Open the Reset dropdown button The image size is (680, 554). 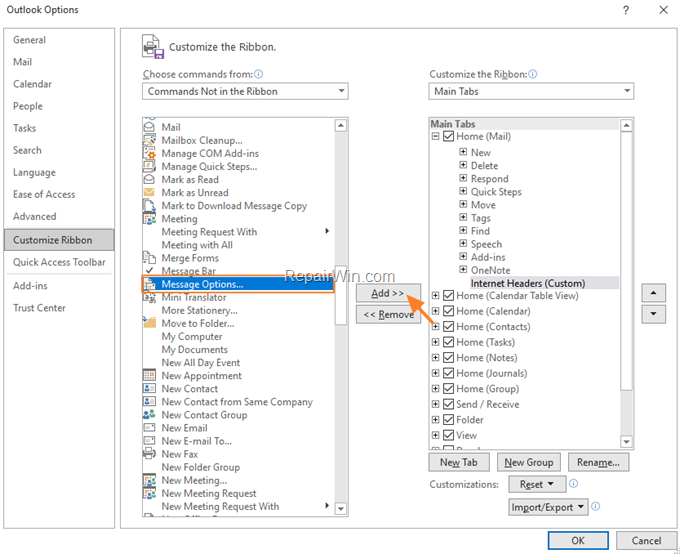point(537,484)
